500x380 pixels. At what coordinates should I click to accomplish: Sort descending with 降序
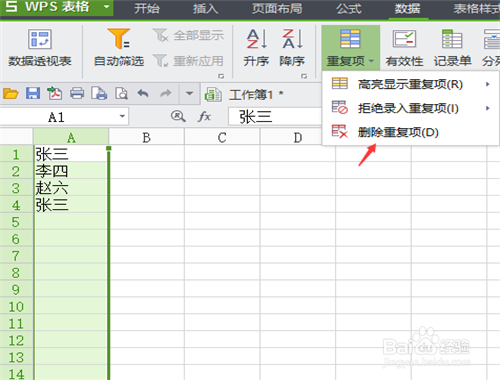pos(292,48)
